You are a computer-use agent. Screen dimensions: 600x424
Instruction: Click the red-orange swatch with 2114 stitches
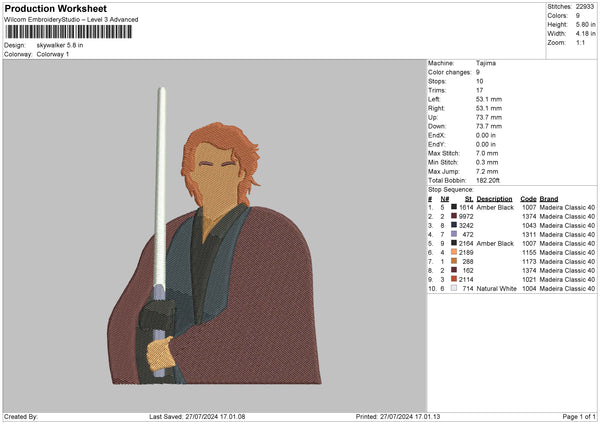455,279
